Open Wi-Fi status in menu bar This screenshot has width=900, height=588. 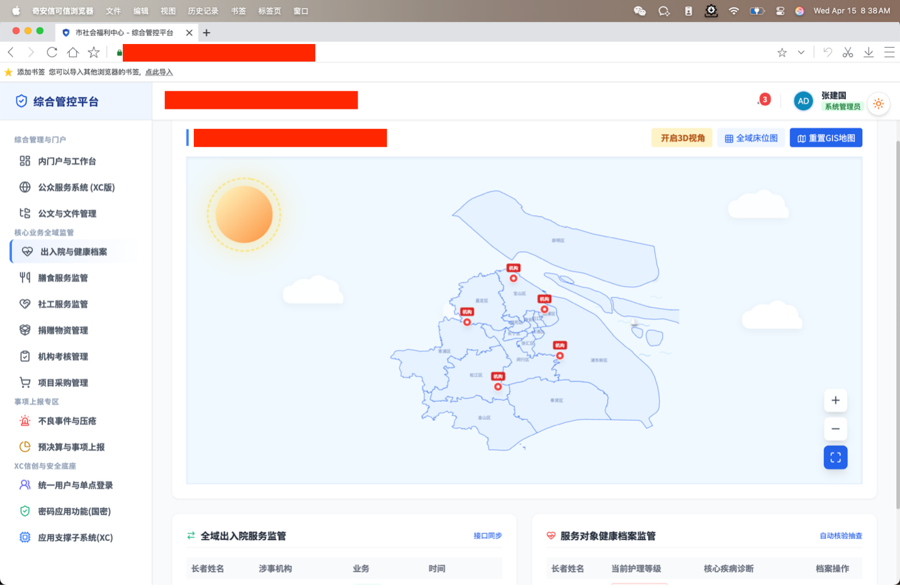(x=734, y=11)
